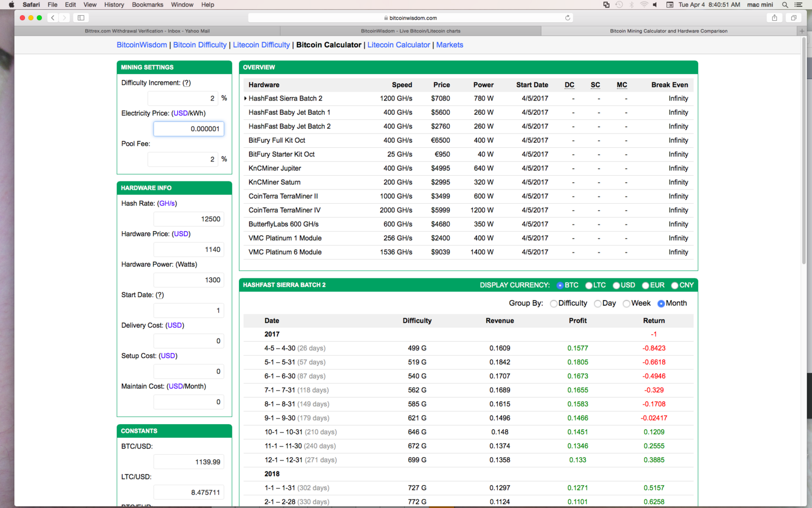812x508 pixels.
Task: Open the Litecoin Calculator link
Action: (399, 45)
